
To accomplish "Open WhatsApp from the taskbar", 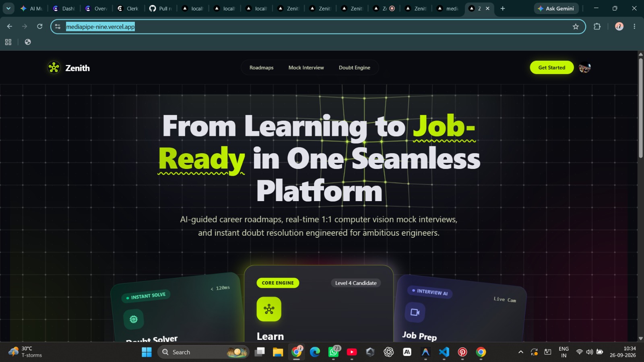I will [333, 352].
